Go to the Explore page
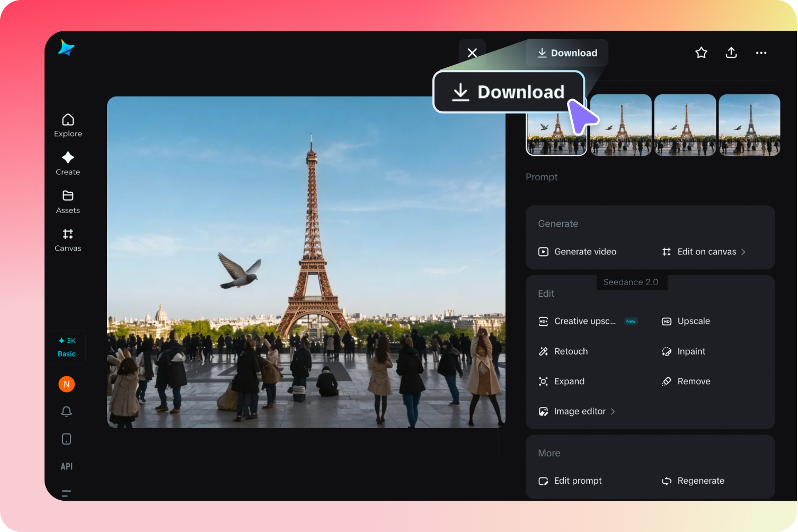This screenshot has width=798, height=532. tap(68, 126)
